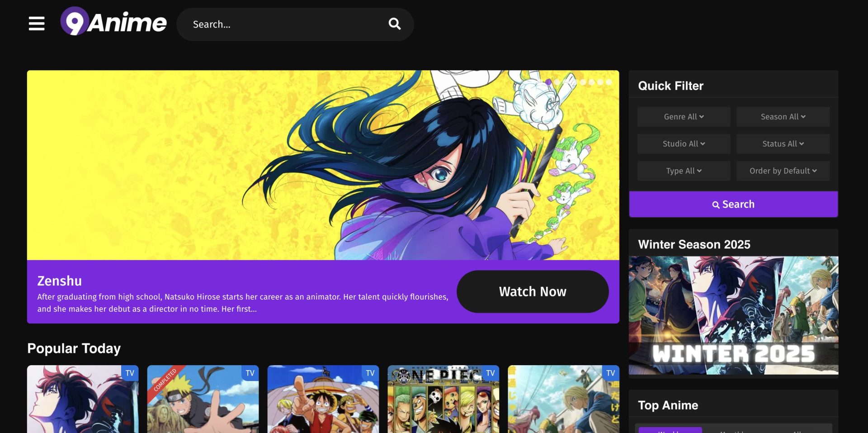Open the Season All dropdown

tap(783, 116)
